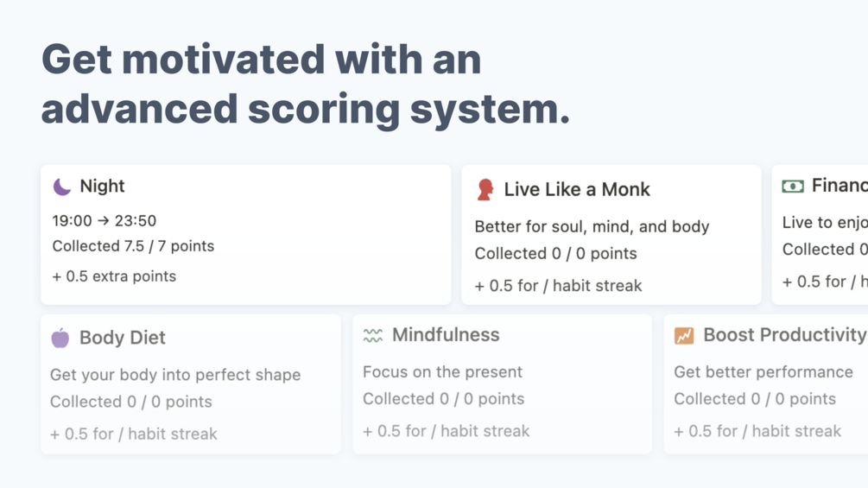Screen dimensions: 868x488
Task: Click the red monk head icon
Action: coord(485,190)
